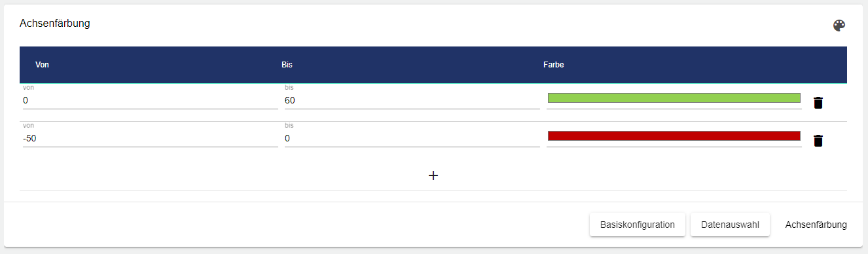Click the small von label above 0
The height and width of the screenshot is (254, 868).
point(28,87)
